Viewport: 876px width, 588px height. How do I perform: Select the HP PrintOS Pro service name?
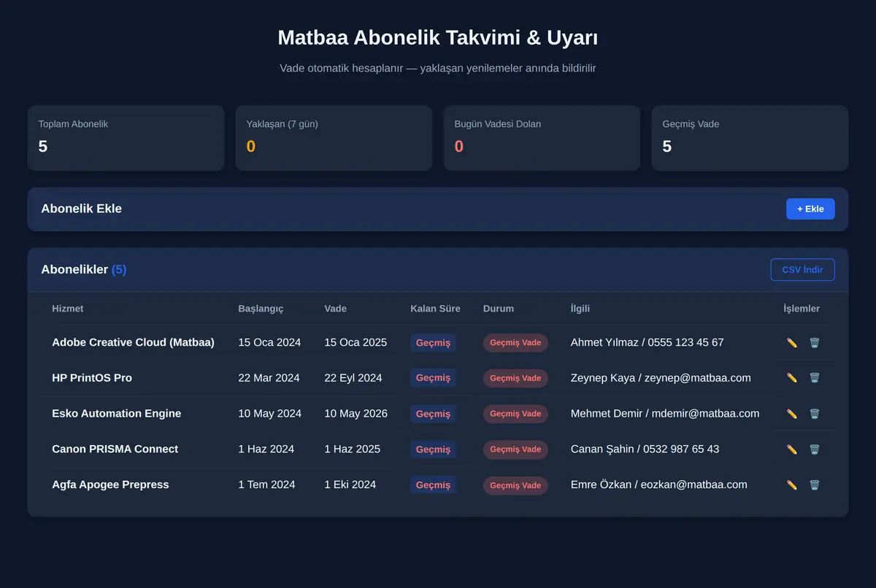[92, 378]
